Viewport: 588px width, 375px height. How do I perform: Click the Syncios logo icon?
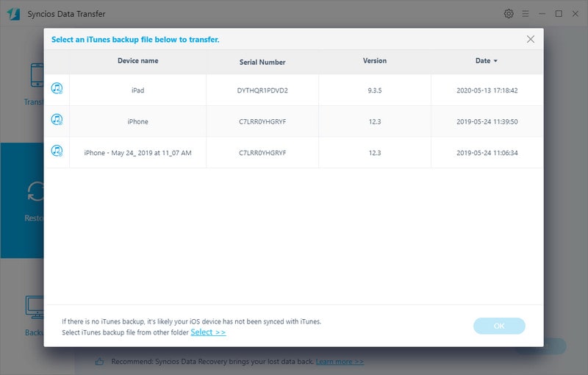coord(14,14)
